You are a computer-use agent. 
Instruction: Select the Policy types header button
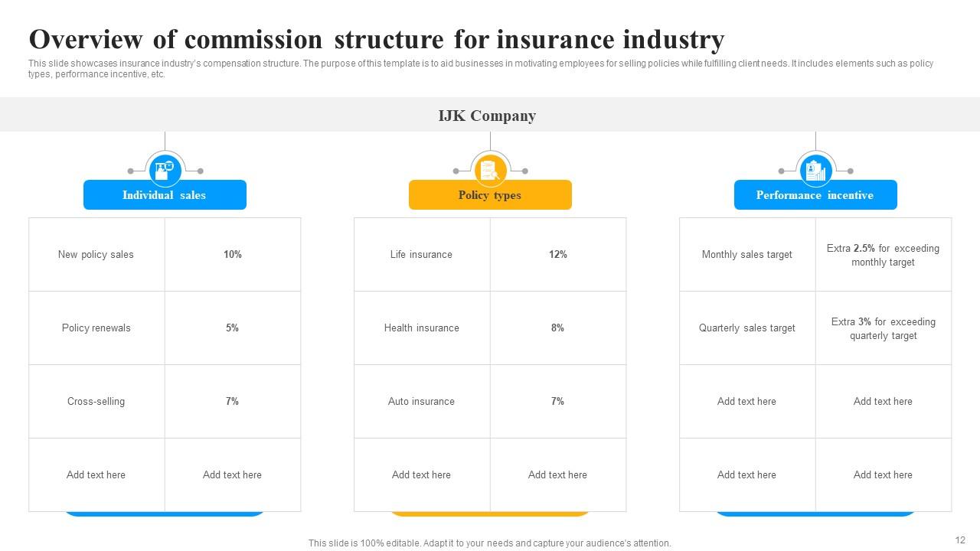click(x=490, y=195)
